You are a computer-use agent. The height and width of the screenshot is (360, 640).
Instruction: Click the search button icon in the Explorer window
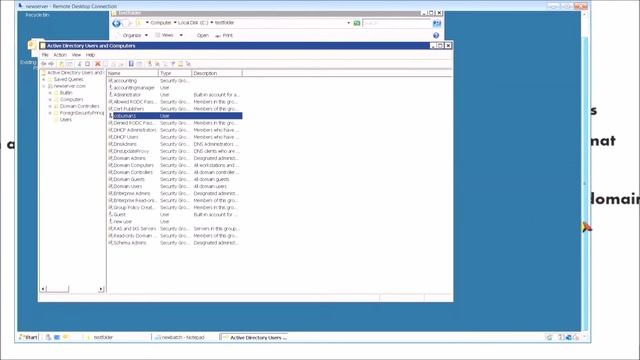pos(437,23)
